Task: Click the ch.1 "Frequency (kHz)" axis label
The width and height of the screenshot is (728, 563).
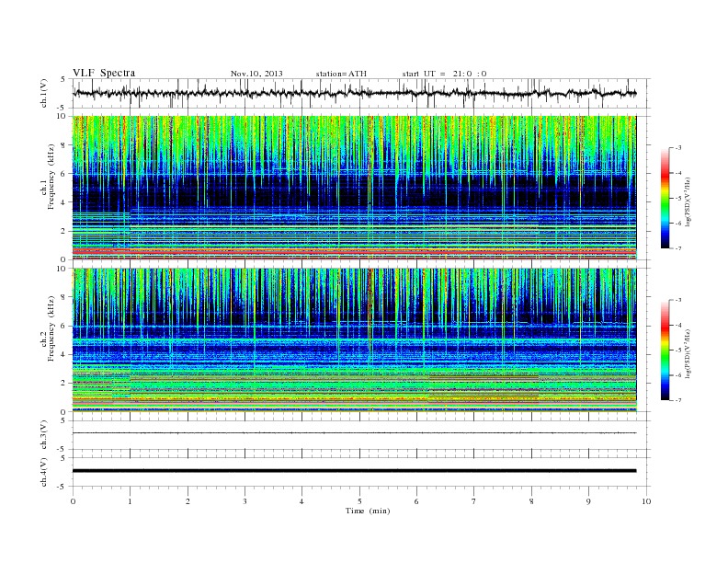Action: [x=51, y=177]
